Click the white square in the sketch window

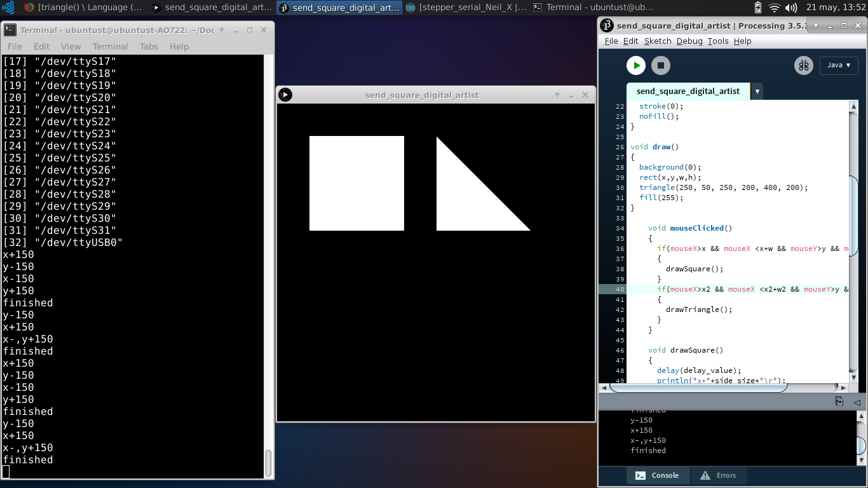click(x=356, y=183)
